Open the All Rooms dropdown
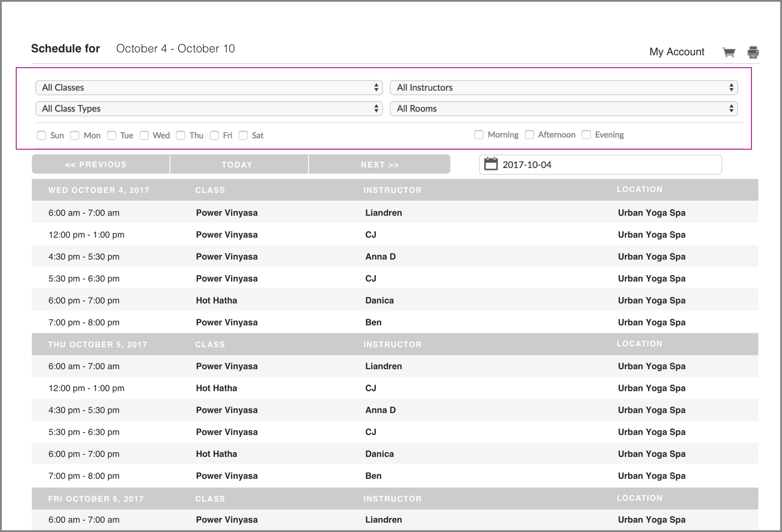 [x=564, y=109]
